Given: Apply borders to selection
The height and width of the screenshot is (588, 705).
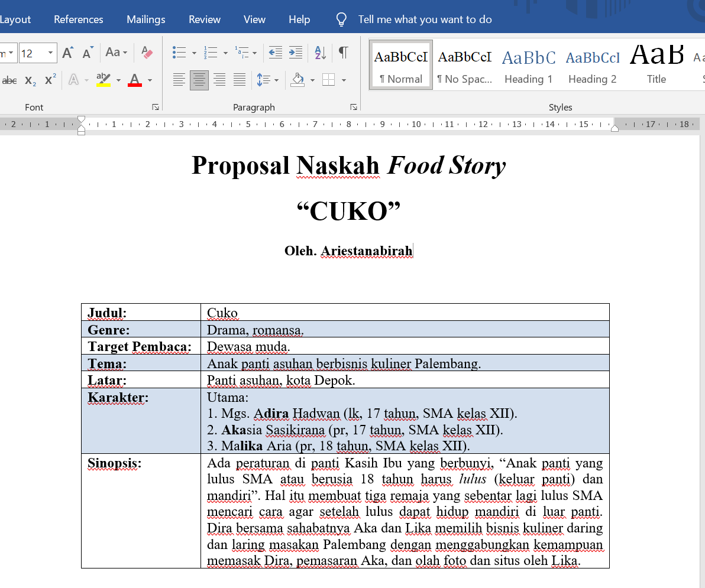Looking at the screenshot, I should coord(329,80).
